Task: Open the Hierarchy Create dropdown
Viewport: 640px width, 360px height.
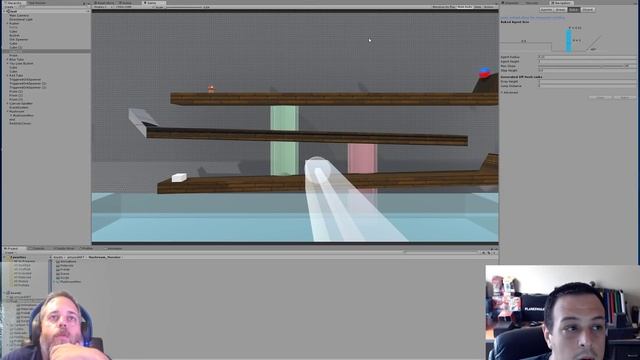Action: (x=9, y=7)
